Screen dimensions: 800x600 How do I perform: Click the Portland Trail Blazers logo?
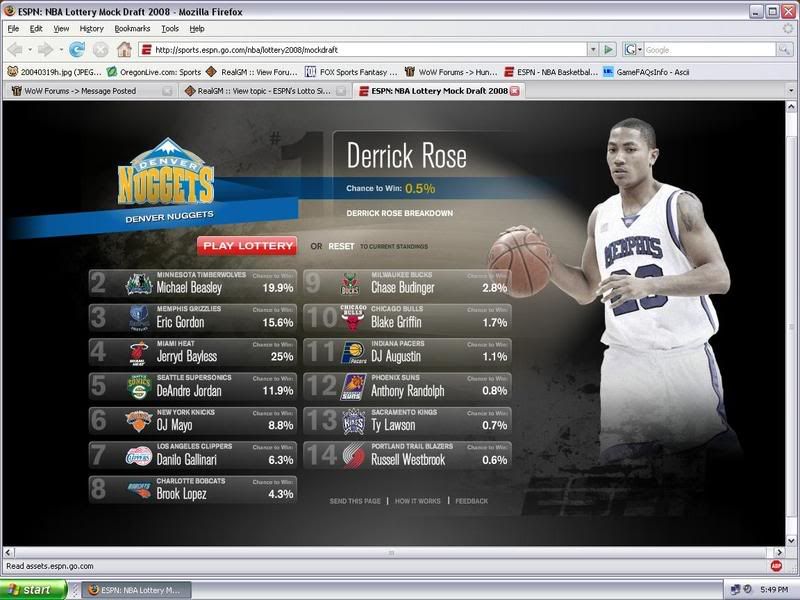tap(354, 456)
